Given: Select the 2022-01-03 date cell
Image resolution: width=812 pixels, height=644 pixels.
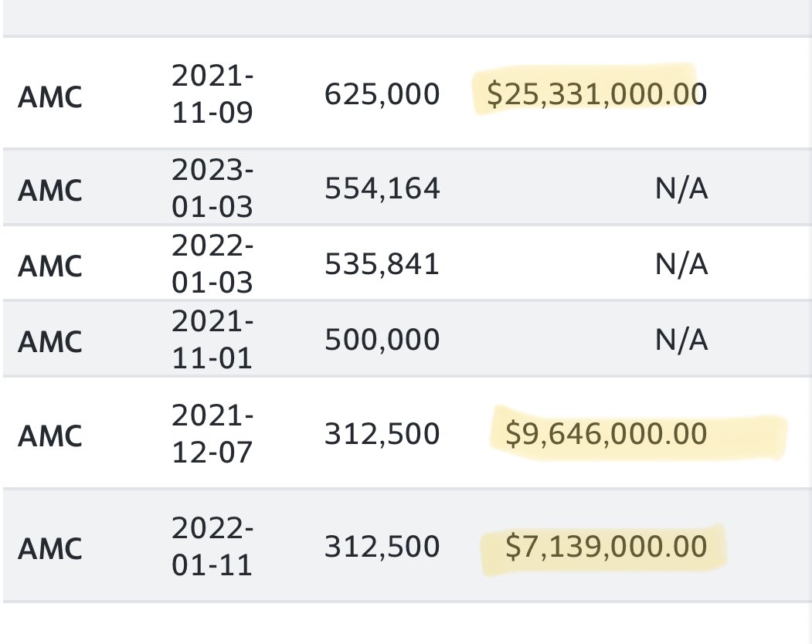Looking at the screenshot, I should [212, 264].
